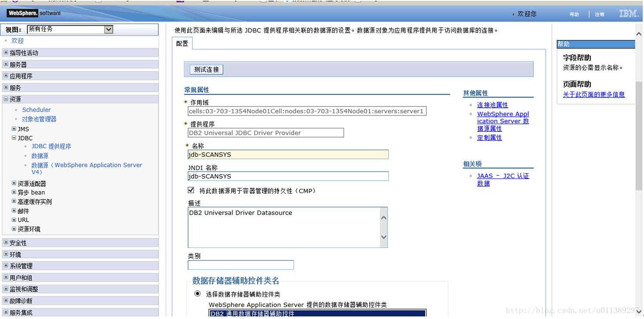Click the 提供程序 provider field
Screen dimensions: 644x319
(x=266, y=133)
